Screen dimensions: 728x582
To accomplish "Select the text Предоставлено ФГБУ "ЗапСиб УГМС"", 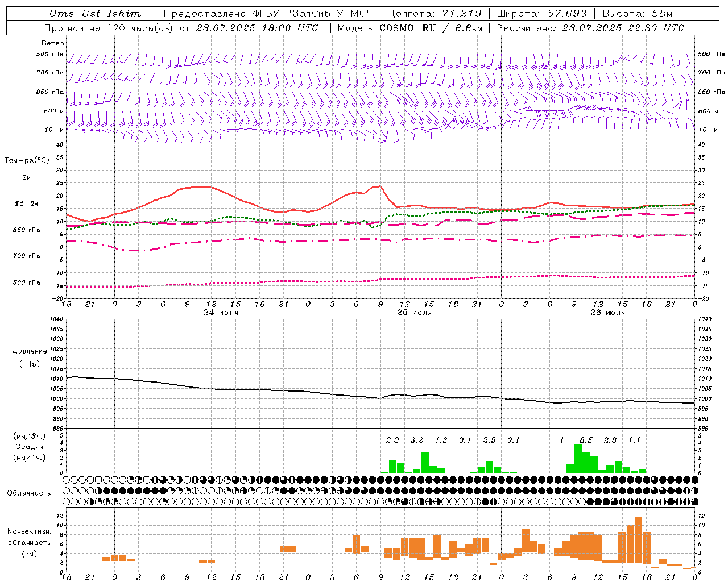I will [268, 14].
